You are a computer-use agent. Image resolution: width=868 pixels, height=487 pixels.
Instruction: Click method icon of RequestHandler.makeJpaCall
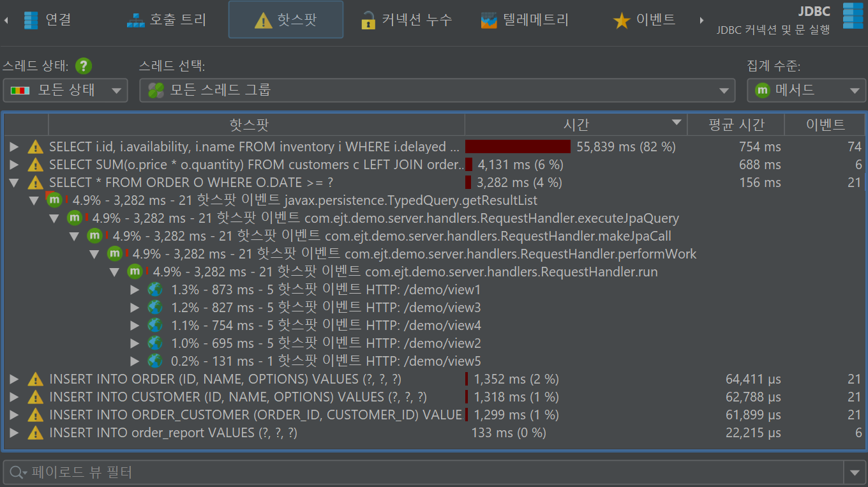point(94,236)
